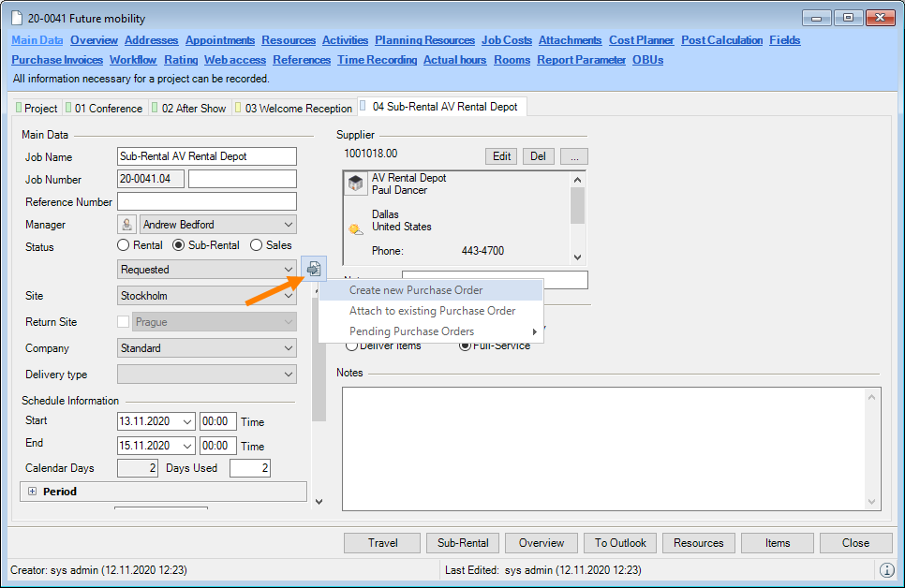The height and width of the screenshot is (588, 905).
Task: Click the supplier building icon
Action: pyautogui.click(x=356, y=184)
